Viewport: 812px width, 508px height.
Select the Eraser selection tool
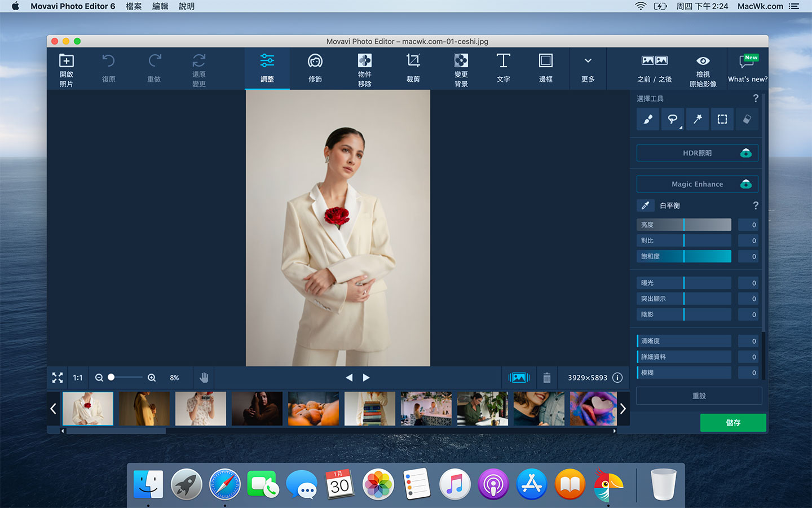(747, 119)
